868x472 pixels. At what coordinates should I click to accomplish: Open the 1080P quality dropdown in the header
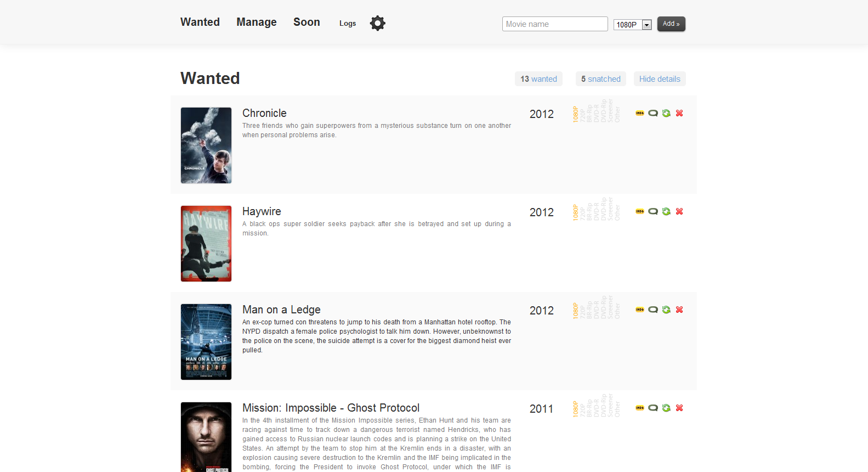tap(632, 25)
